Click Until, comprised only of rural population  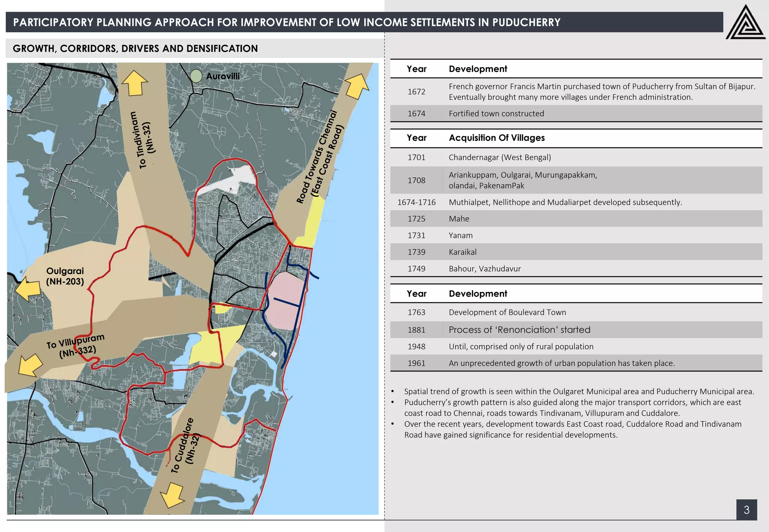(x=521, y=347)
